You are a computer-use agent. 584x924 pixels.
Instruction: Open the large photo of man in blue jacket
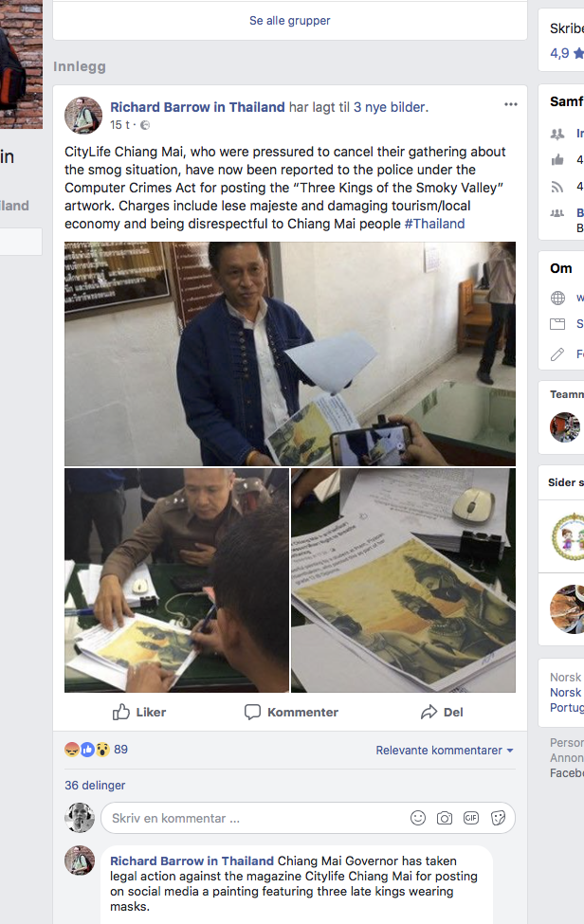pyautogui.click(x=290, y=353)
